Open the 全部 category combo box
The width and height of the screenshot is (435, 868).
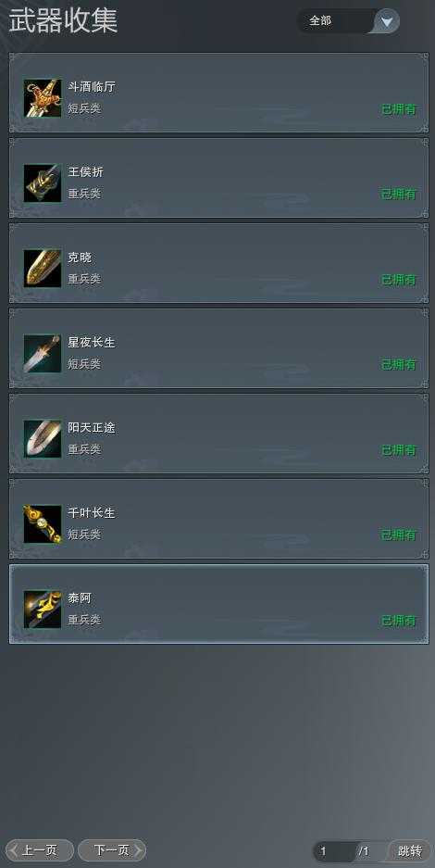click(348, 21)
